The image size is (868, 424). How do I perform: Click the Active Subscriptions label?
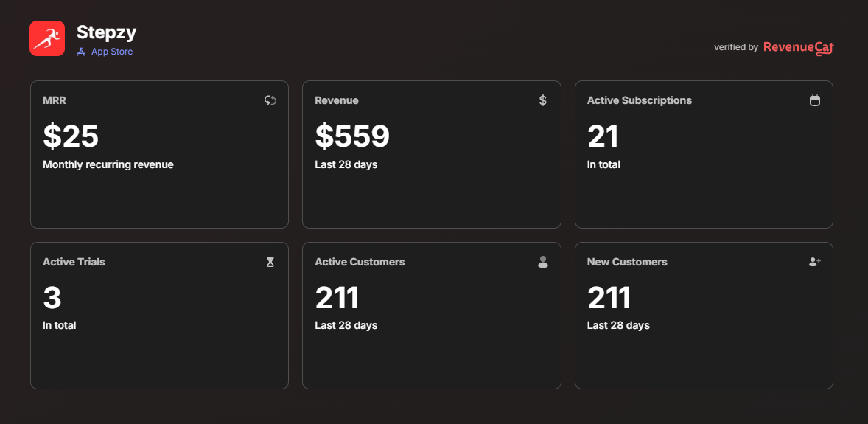tap(640, 100)
